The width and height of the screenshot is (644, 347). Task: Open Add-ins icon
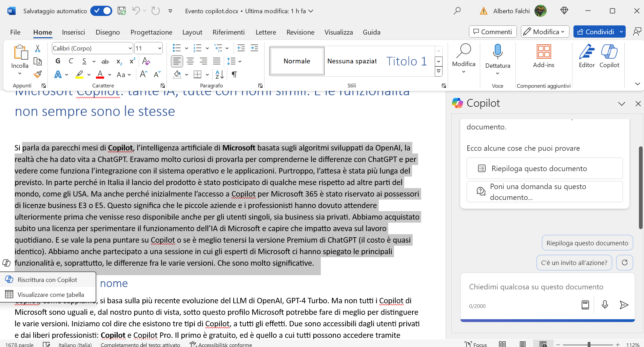[544, 52]
